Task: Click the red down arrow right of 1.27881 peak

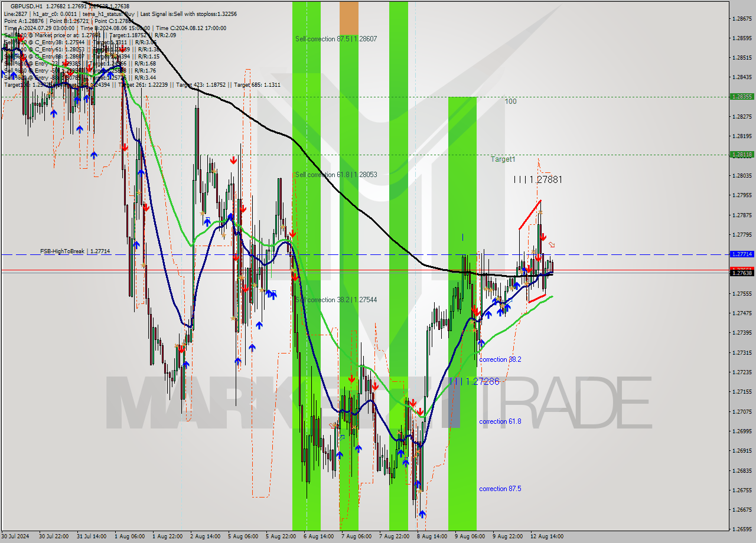Action: click(543, 237)
